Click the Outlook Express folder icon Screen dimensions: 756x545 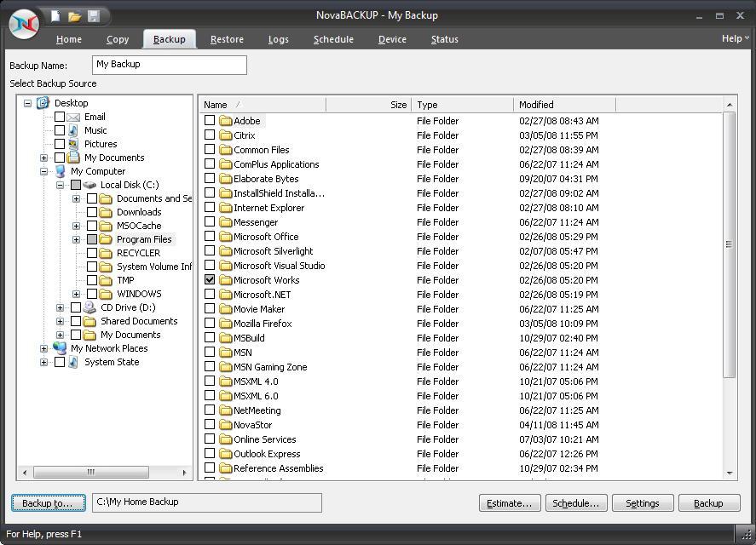226,453
